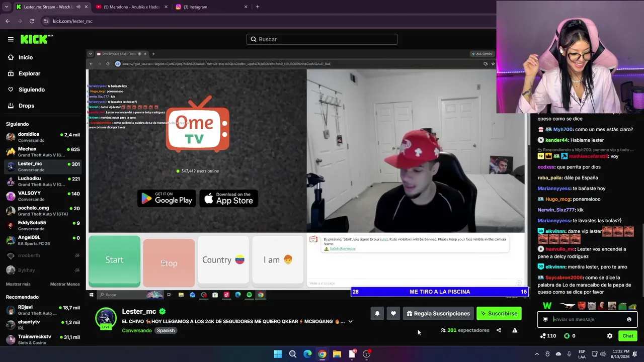Image resolution: width=644 pixels, height=362 pixels.
Task: Toggle the heart follow button
Action: [x=393, y=313]
